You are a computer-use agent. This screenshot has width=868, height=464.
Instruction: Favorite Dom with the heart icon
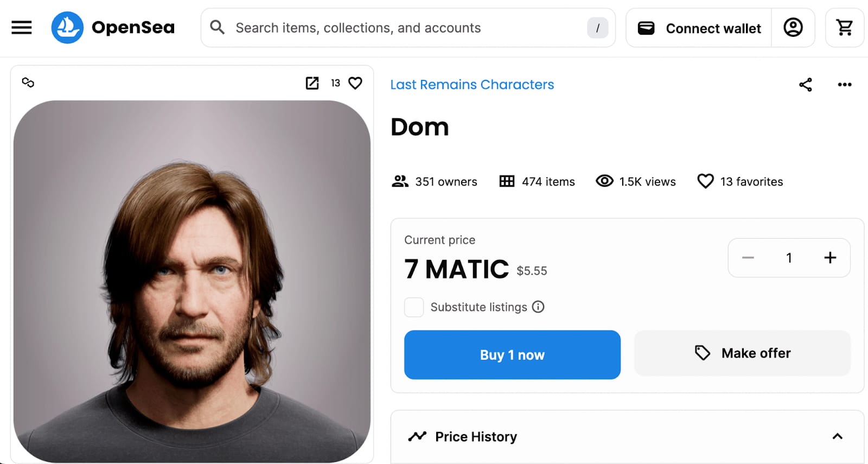point(355,83)
